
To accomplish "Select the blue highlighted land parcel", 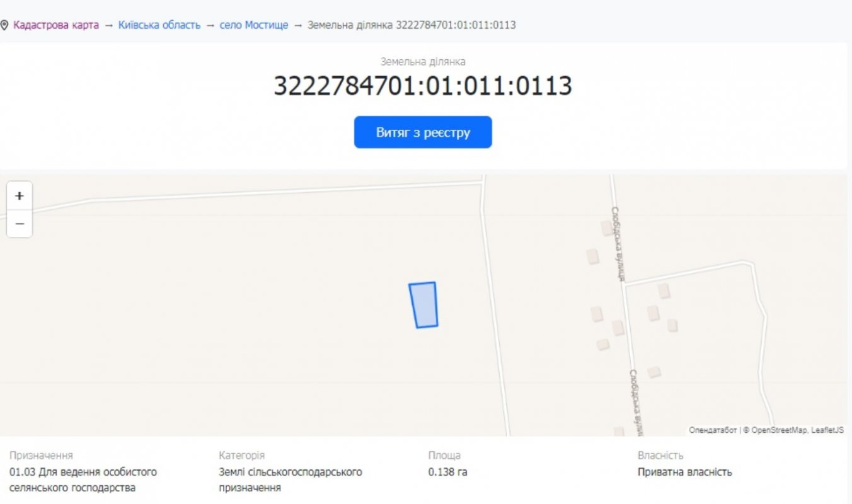I will (423, 305).
